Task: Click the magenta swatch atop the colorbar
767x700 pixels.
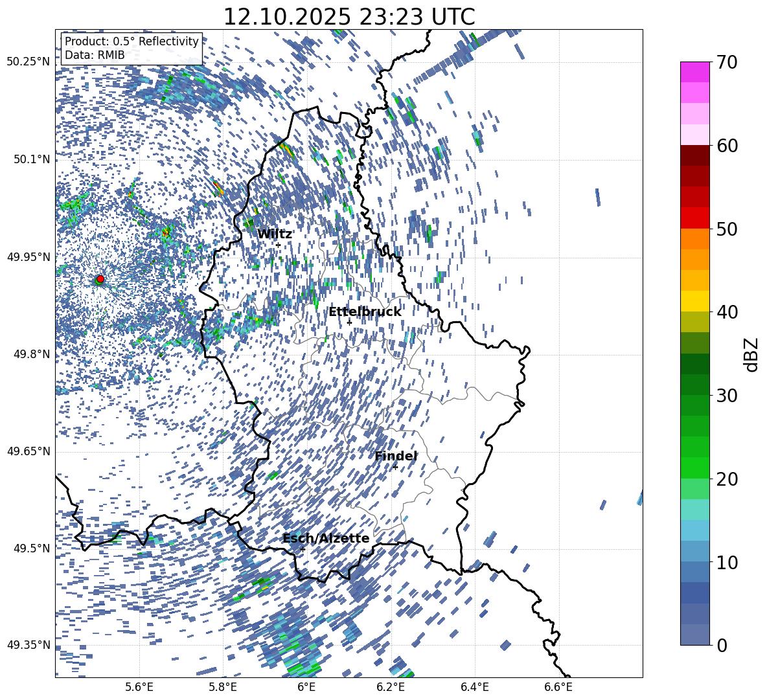Action: (x=695, y=73)
